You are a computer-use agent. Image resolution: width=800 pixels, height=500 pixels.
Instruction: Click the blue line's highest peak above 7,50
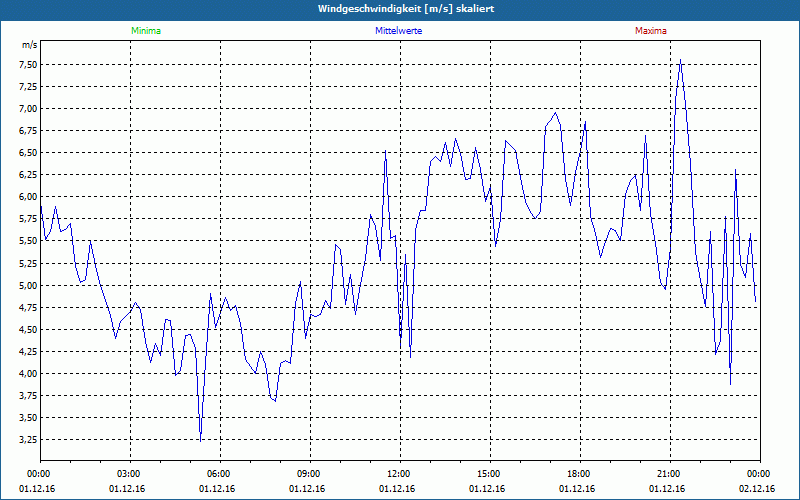(680, 60)
